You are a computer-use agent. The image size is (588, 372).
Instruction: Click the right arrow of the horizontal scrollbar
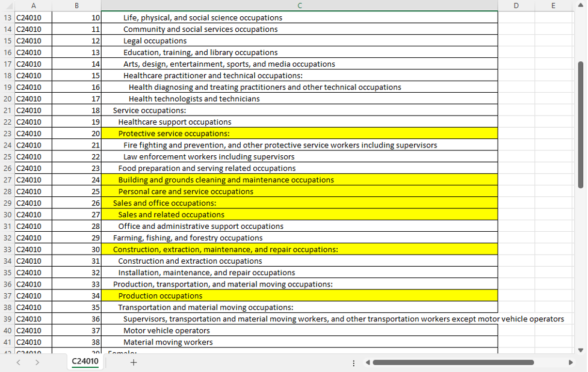[x=572, y=362]
